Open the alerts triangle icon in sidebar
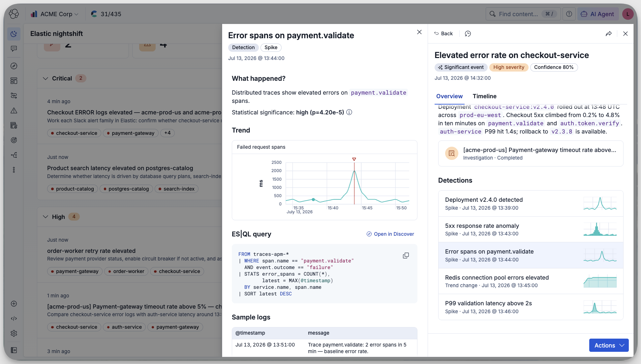Screen dimensions: 641x364 point(14,110)
